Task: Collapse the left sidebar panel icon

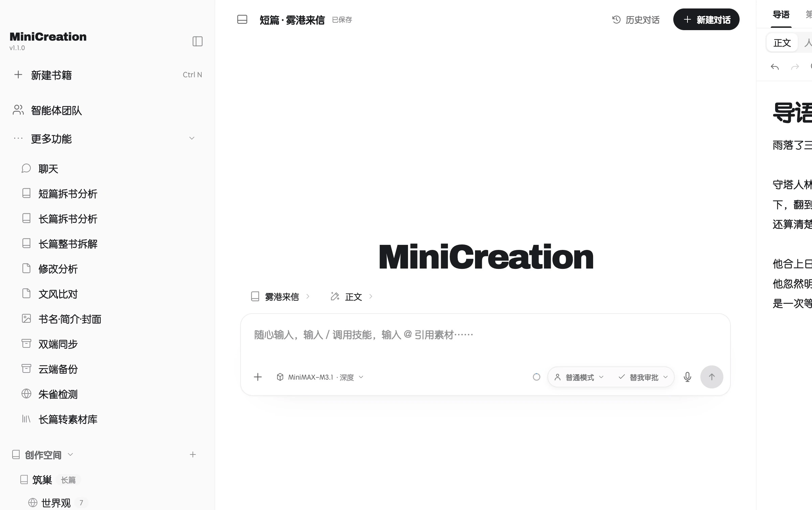Action: pyautogui.click(x=198, y=41)
